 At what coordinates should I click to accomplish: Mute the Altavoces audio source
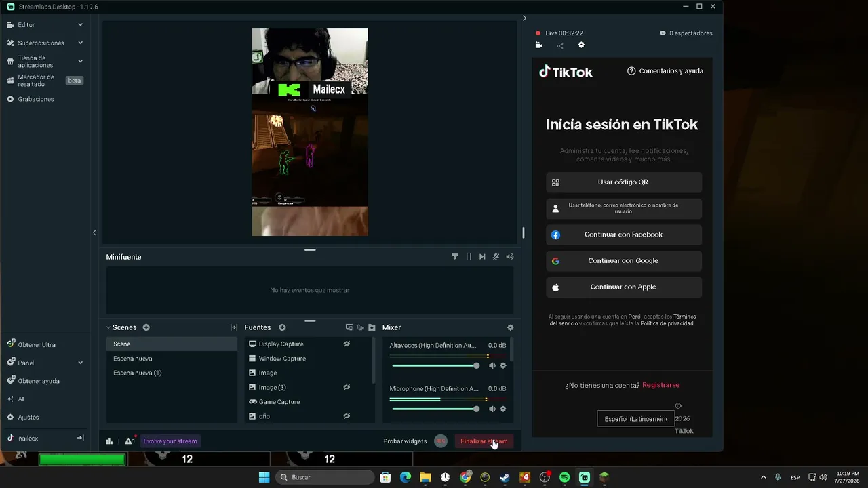(x=492, y=365)
